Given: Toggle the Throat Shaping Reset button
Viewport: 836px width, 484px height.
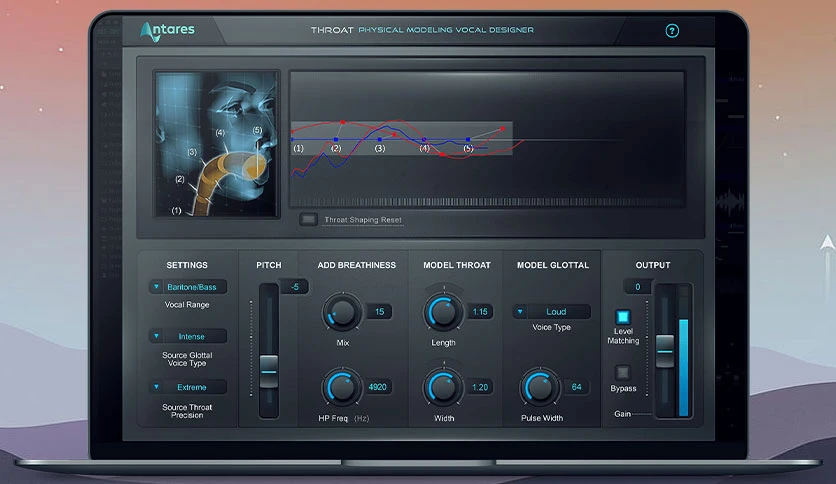Looking at the screenshot, I should (x=308, y=219).
